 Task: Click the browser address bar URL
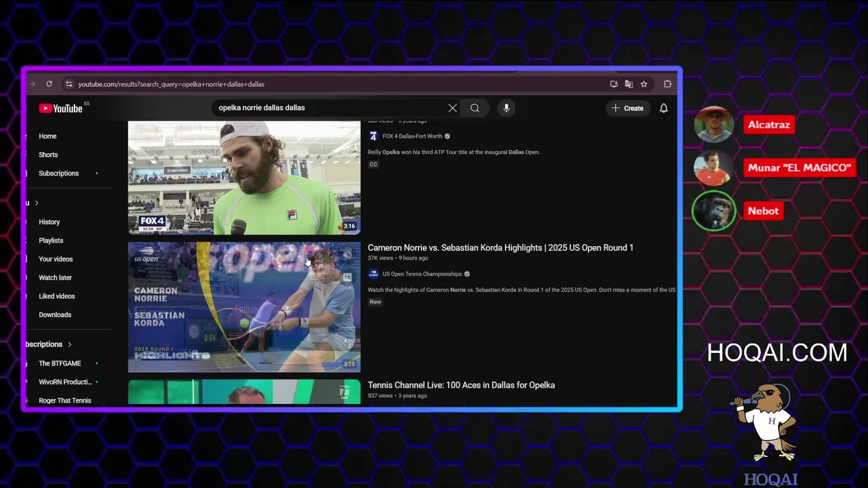click(171, 84)
